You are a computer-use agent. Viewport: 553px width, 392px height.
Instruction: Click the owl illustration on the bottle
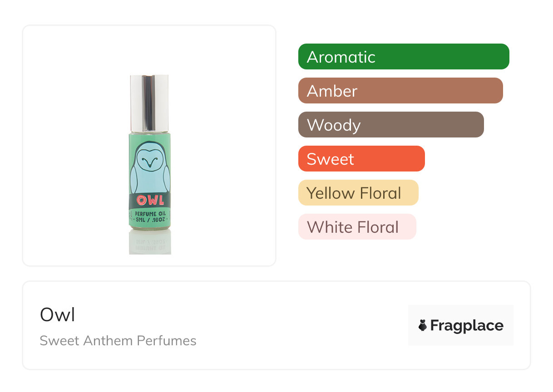[x=150, y=170]
